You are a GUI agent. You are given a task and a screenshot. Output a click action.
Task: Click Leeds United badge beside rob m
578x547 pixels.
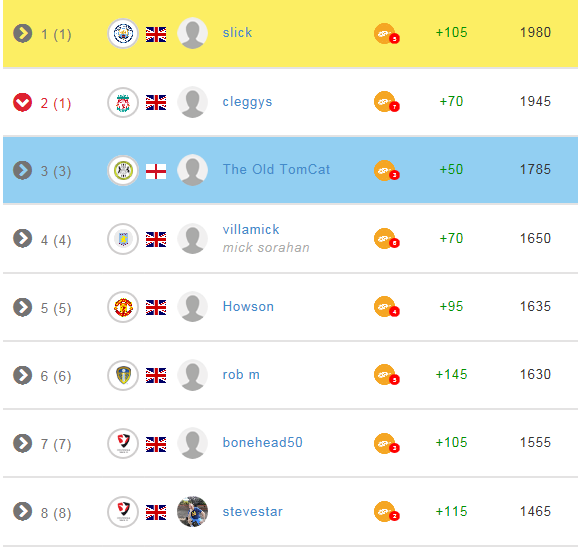pyautogui.click(x=123, y=375)
